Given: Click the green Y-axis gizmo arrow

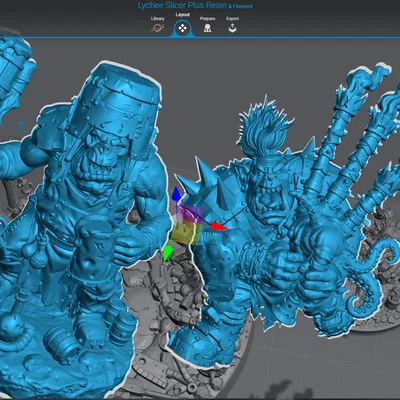Looking at the screenshot, I should (x=167, y=253).
